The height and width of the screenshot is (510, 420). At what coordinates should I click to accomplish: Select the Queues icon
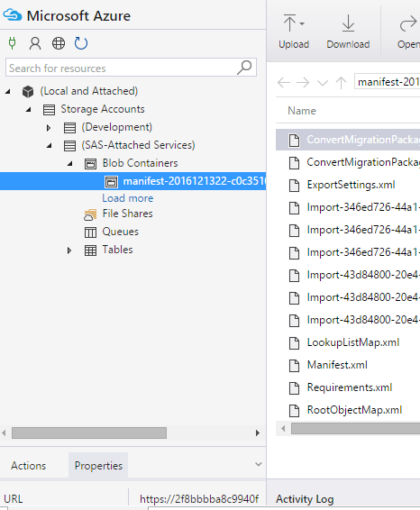90,232
